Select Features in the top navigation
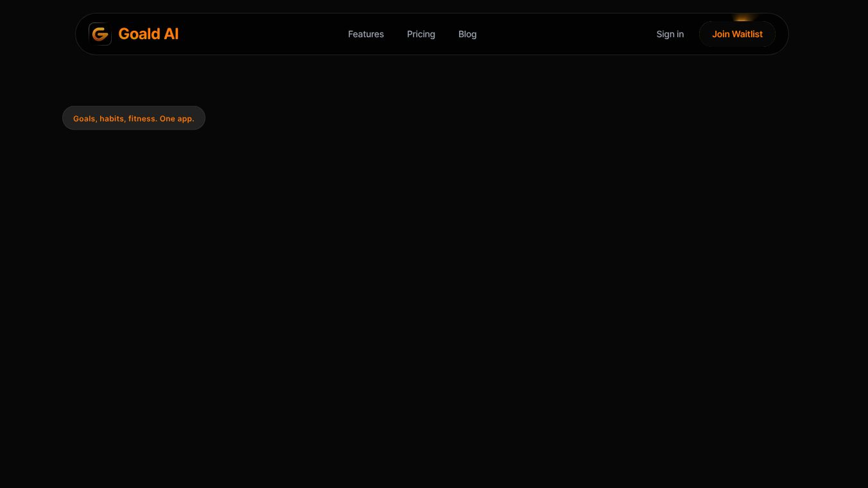The image size is (868, 488). tap(366, 34)
